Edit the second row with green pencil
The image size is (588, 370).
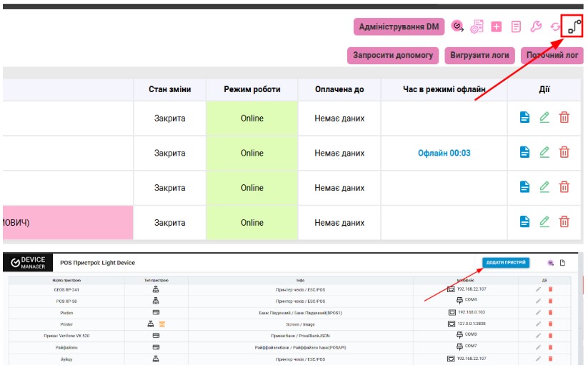pos(544,152)
